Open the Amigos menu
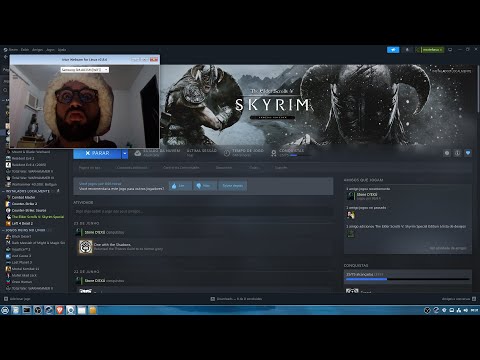480x360 pixels. (37, 50)
